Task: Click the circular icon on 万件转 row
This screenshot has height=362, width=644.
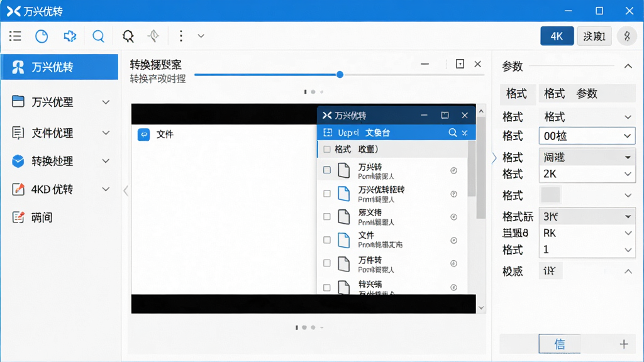Action: pos(454,263)
